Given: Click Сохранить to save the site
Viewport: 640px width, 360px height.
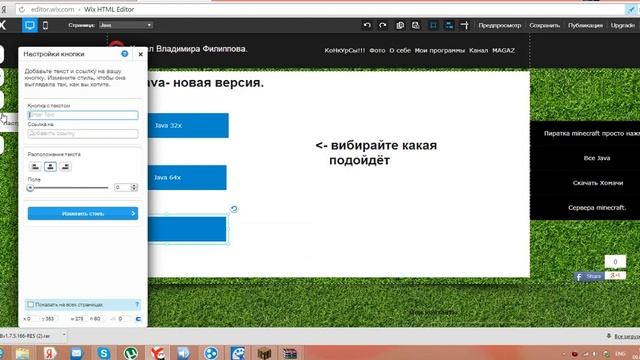Looking at the screenshot, I should pos(544,25).
